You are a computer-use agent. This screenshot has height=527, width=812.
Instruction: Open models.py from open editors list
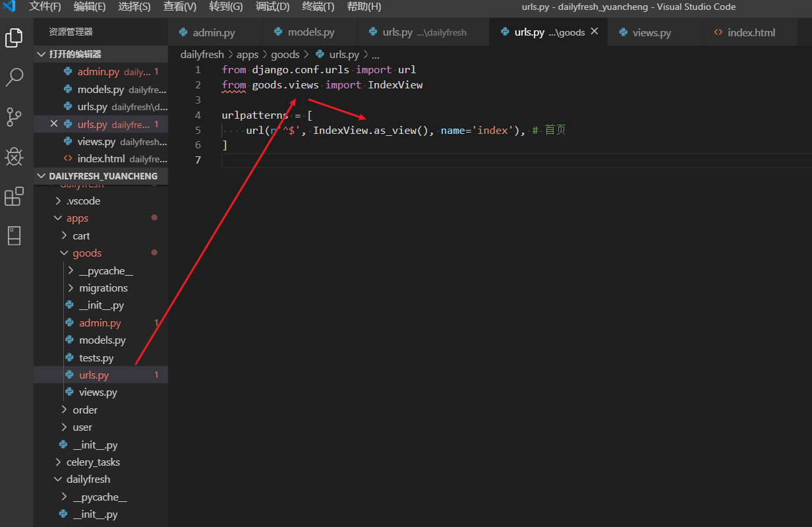pyautogui.click(x=101, y=89)
